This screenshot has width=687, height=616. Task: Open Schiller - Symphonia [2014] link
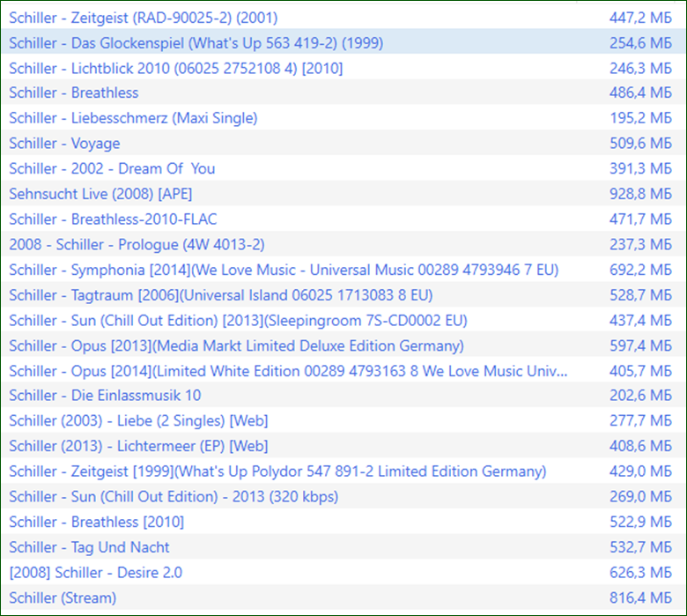click(x=284, y=270)
